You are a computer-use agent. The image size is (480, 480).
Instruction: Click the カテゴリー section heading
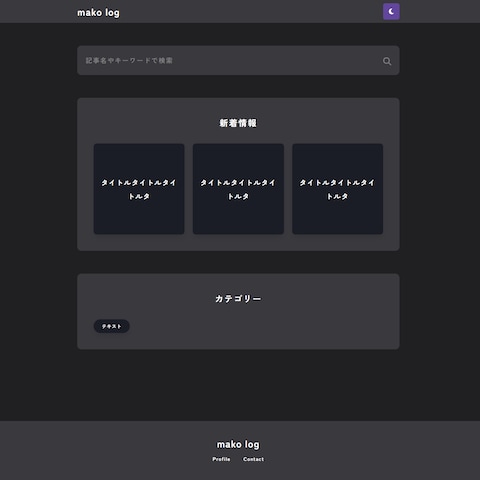pyautogui.click(x=238, y=299)
